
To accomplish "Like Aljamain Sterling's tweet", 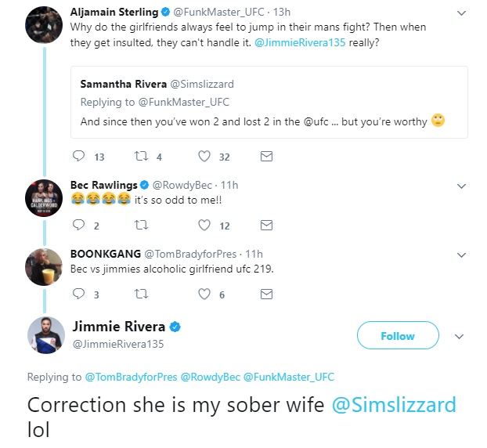I will point(204,157).
